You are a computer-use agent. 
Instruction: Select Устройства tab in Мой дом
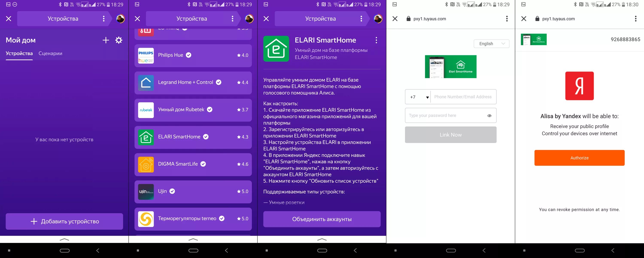point(18,53)
